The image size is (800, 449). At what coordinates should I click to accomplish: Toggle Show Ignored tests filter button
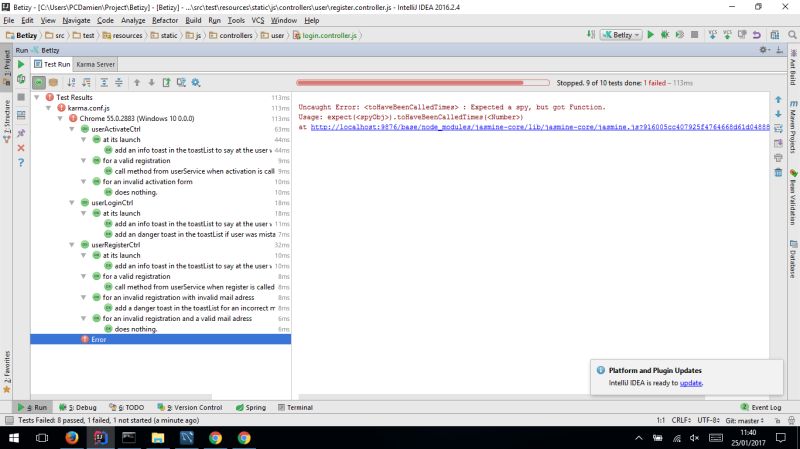point(53,83)
